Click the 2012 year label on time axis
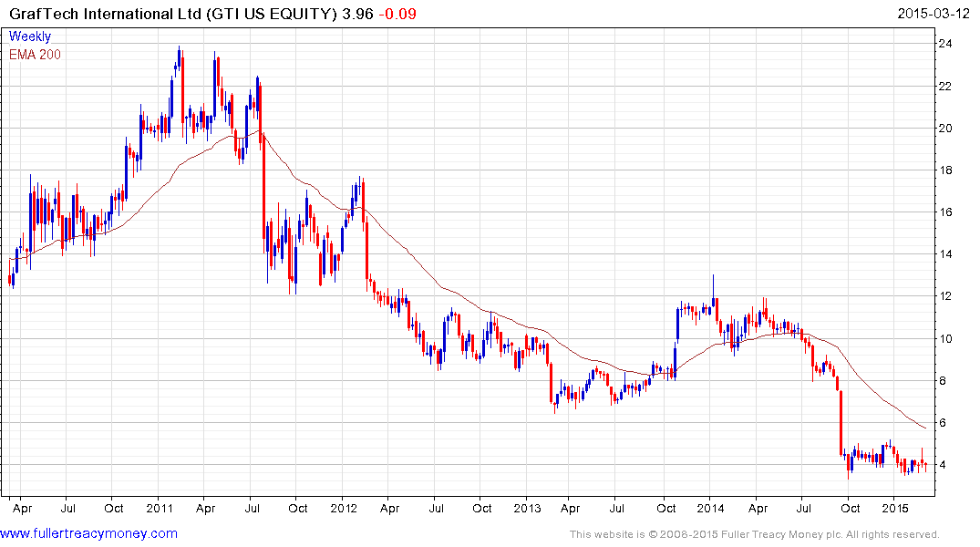This screenshot has width=980, height=547. coord(344,508)
